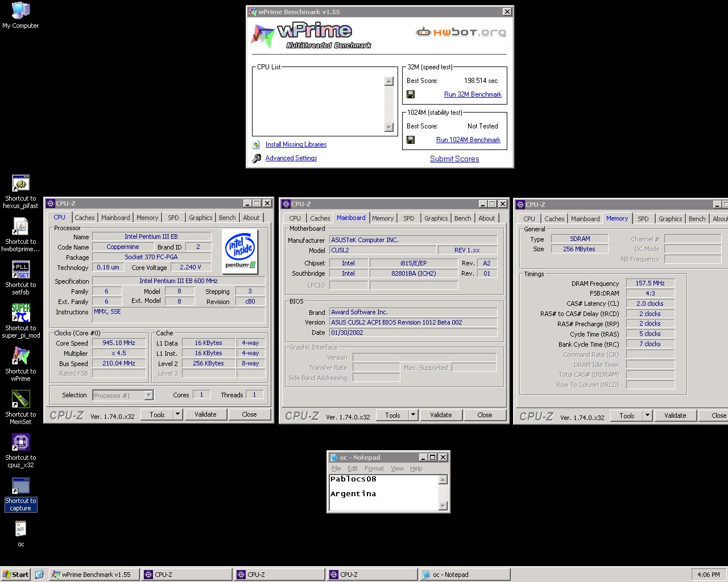Select the setfsb shortcut icon
The image size is (728, 582).
coord(20,271)
